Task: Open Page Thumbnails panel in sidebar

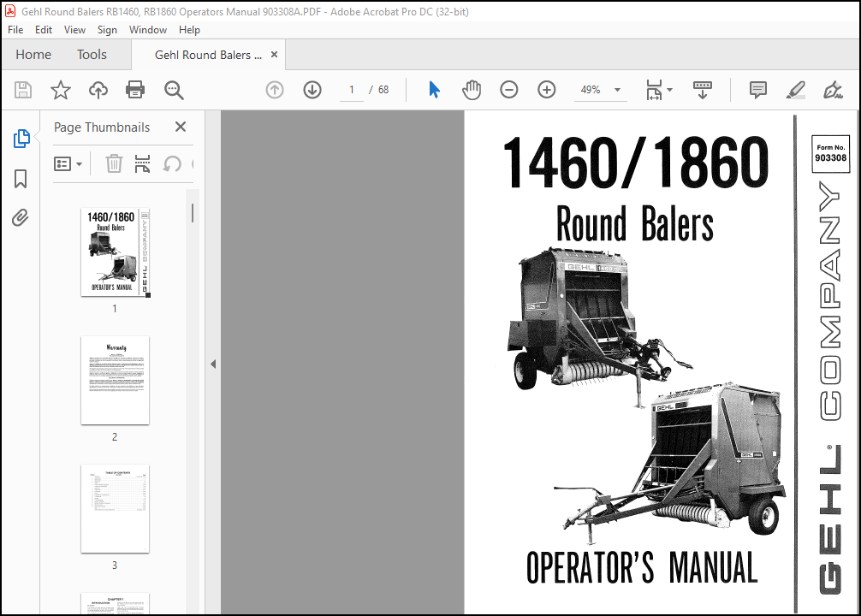Action: pyautogui.click(x=21, y=139)
